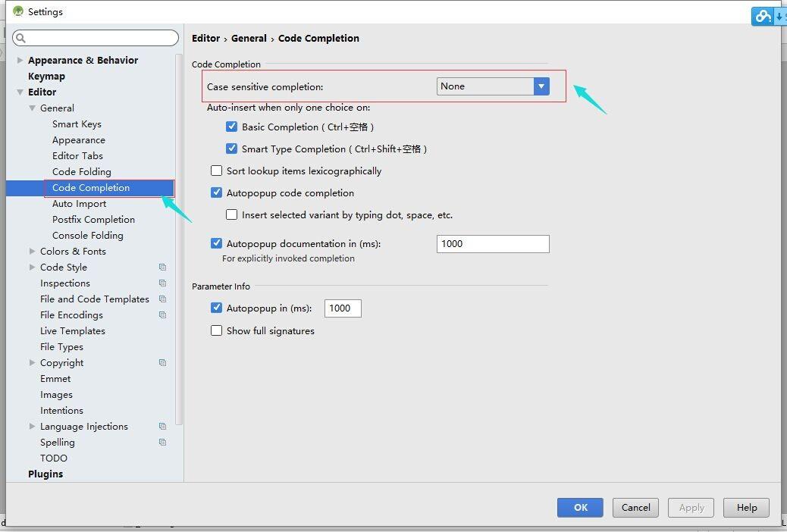Screen dimensions: 787x532
Task: Expand the Colors & Fonts section
Action: 32,251
